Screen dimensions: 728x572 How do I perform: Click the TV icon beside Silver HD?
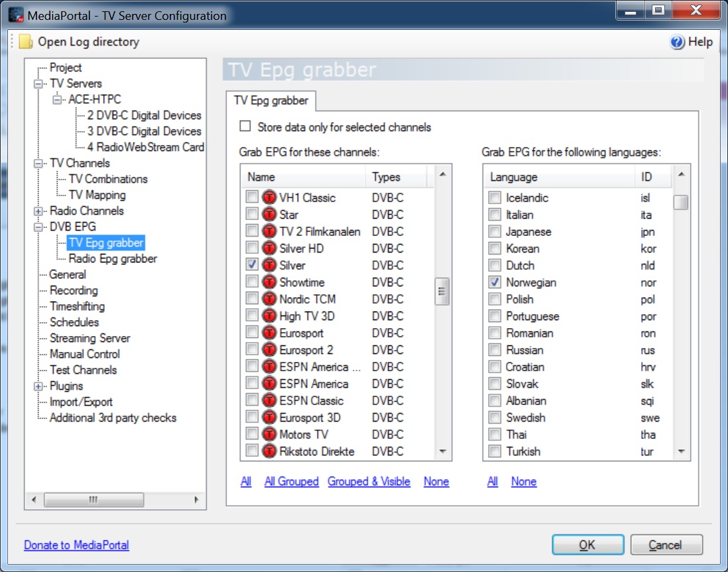[269, 249]
